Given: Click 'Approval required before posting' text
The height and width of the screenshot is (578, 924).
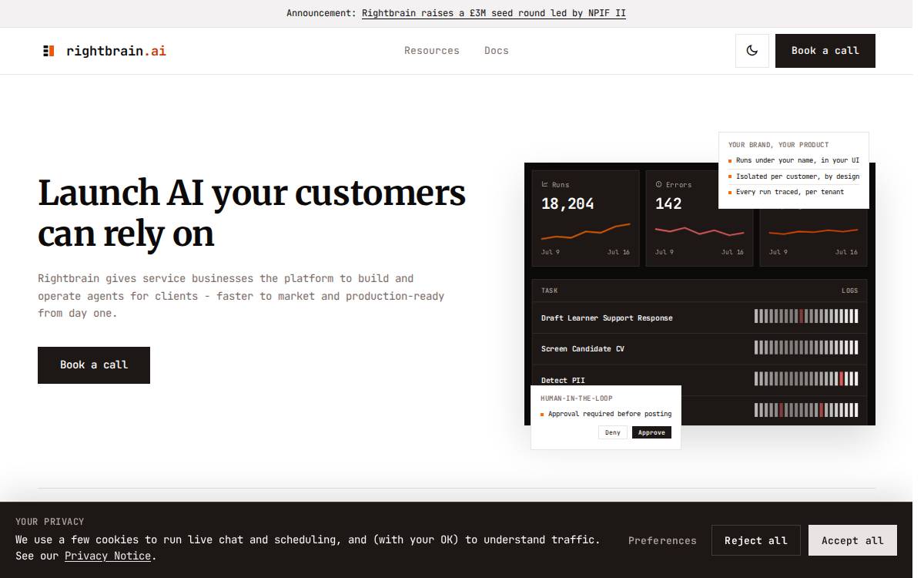Looking at the screenshot, I should coord(610,414).
